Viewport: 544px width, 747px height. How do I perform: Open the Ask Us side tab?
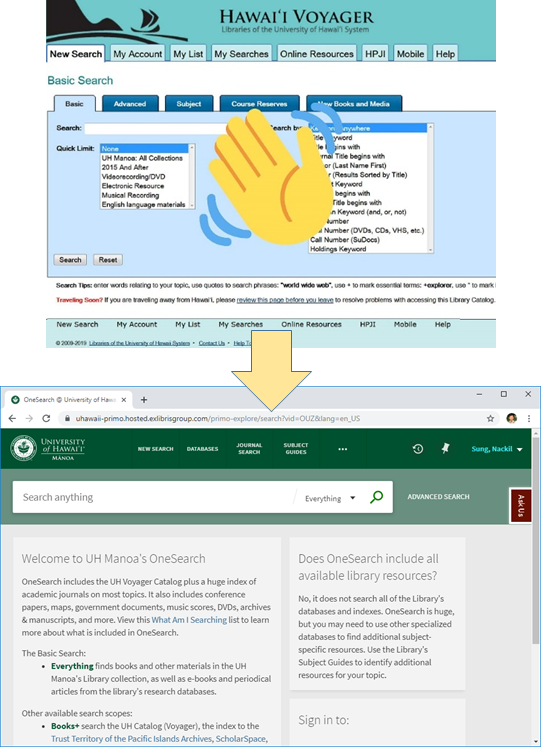(521, 505)
